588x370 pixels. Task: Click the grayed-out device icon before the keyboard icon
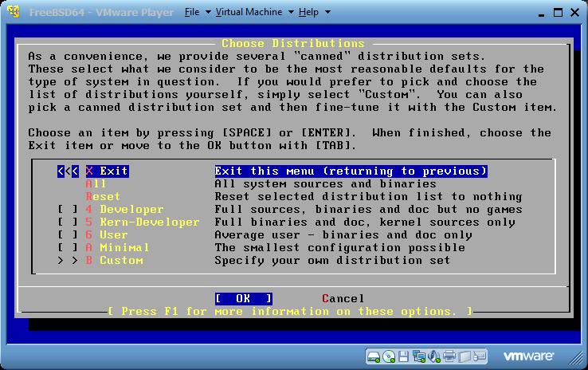pos(465,356)
